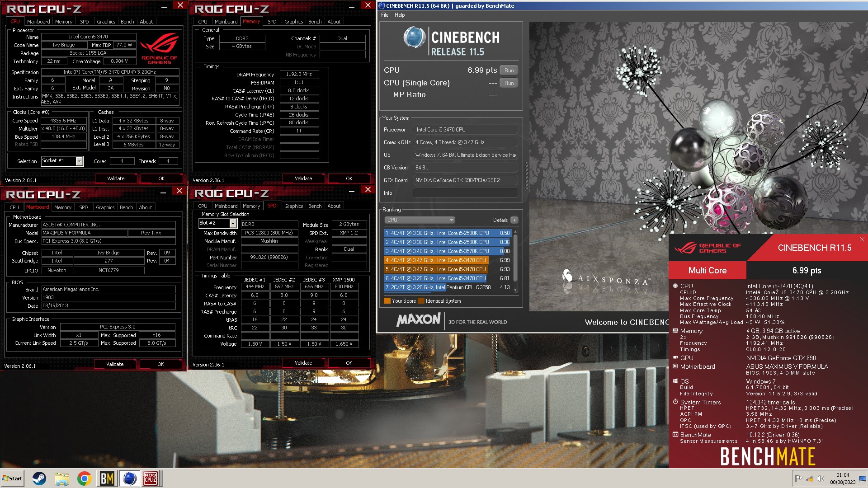Click the network tray icon

click(x=810, y=479)
